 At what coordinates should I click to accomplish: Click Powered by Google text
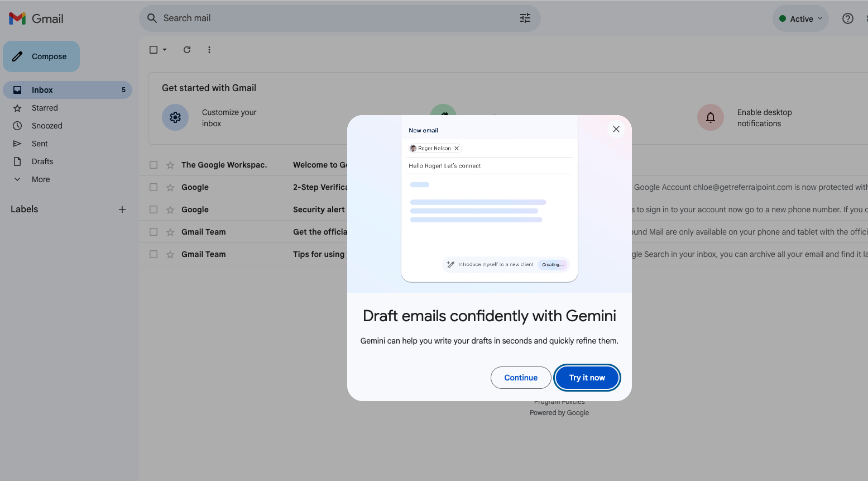click(559, 413)
